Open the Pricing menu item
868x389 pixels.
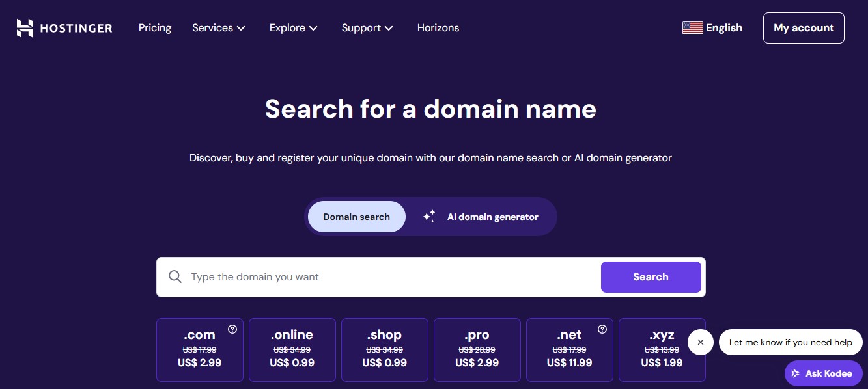tap(155, 28)
